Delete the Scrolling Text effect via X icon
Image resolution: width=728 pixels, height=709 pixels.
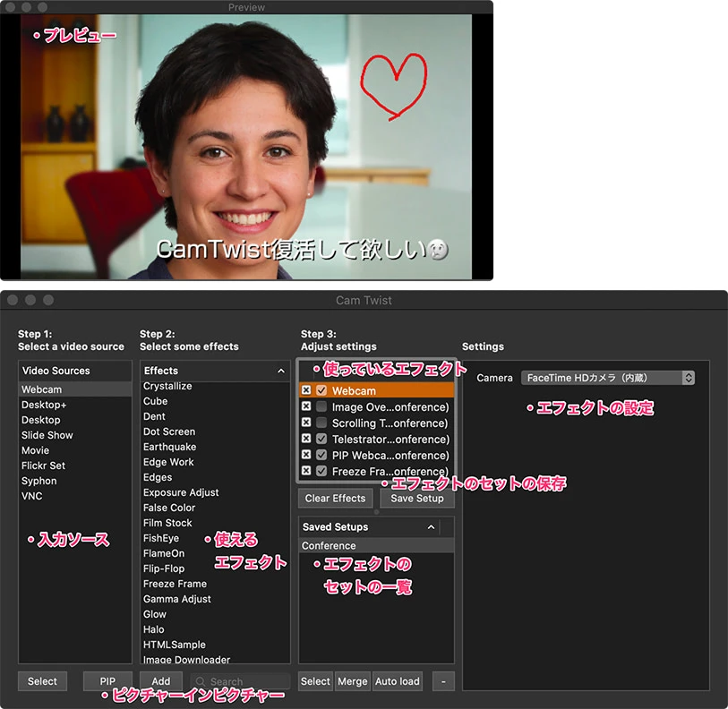(306, 423)
